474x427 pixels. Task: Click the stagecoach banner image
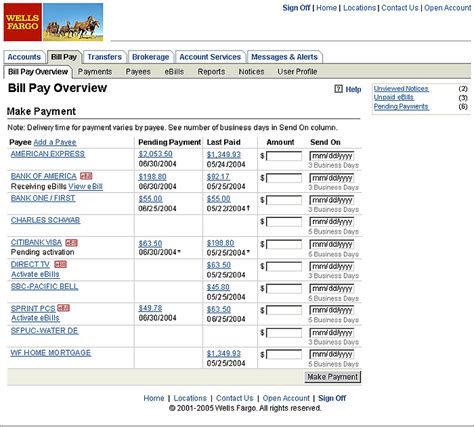73,22
